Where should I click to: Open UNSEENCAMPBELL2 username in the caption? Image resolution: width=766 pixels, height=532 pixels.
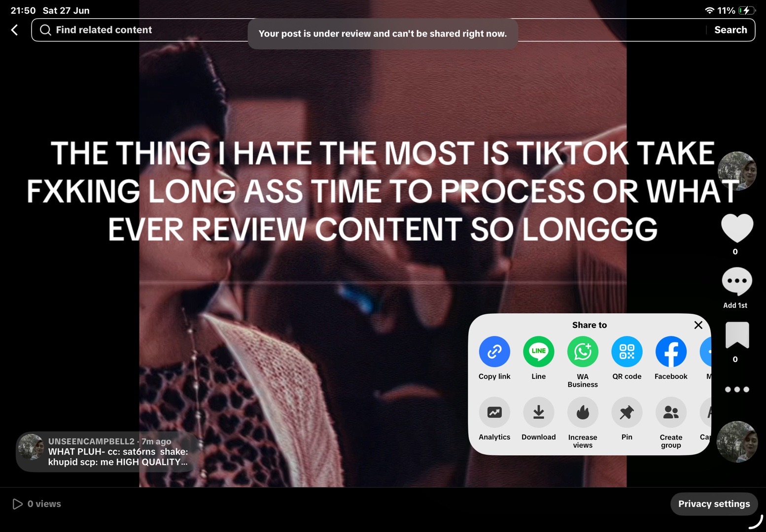91,441
